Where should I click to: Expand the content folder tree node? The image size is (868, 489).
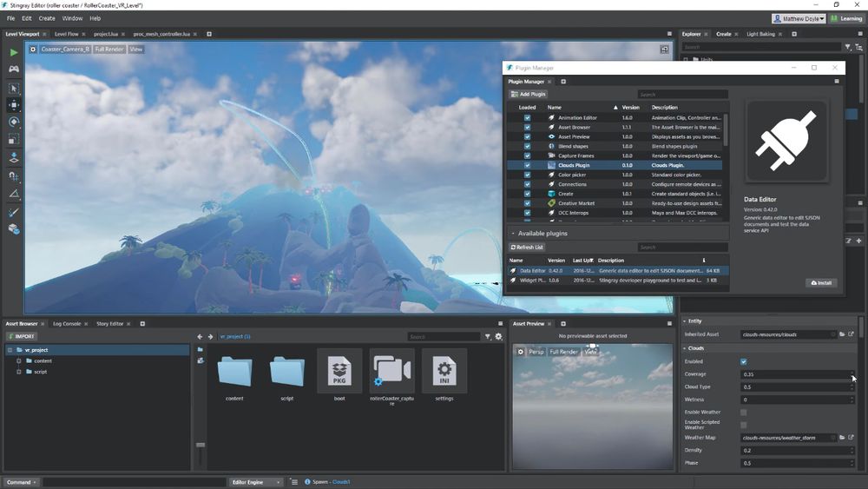click(x=18, y=360)
